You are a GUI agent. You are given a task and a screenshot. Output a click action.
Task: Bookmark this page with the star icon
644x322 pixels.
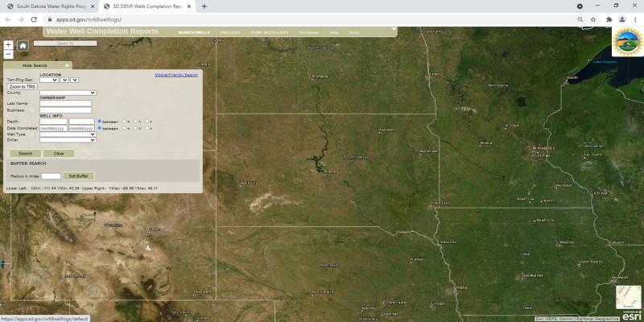(592, 19)
